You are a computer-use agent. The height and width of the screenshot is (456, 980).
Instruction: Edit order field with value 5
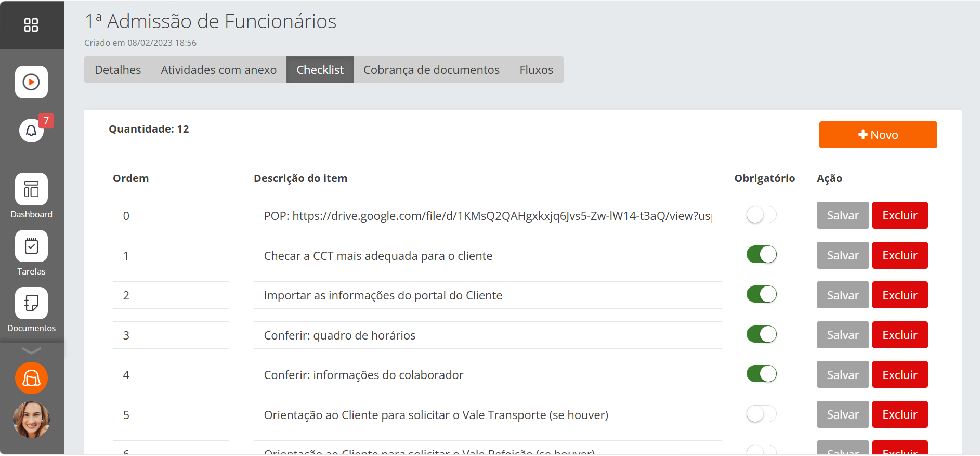(171, 414)
